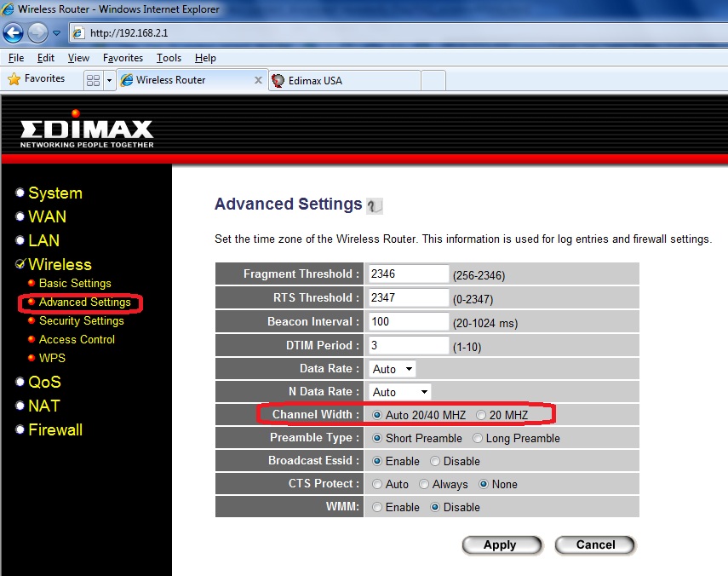Open the Edit menu
This screenshot has height=576, width=728.
tap(45, 58)
